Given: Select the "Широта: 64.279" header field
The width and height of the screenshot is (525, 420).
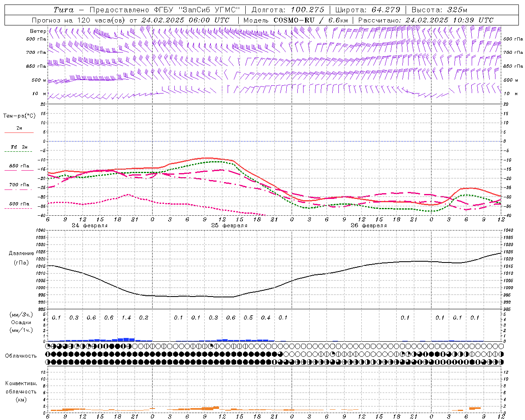Looking at the screenshot, I should (367, 10).
